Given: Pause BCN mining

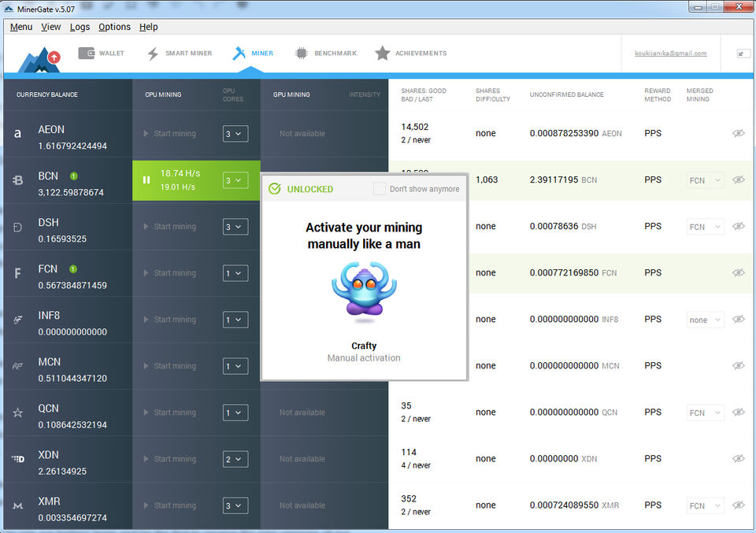Looking at the screenshot, I should tap(146, 180).
